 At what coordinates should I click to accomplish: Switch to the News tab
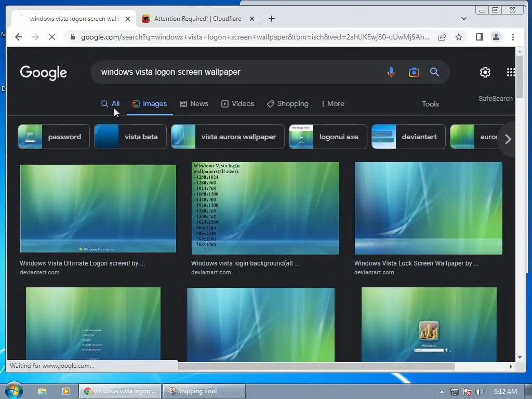[194, 104]
